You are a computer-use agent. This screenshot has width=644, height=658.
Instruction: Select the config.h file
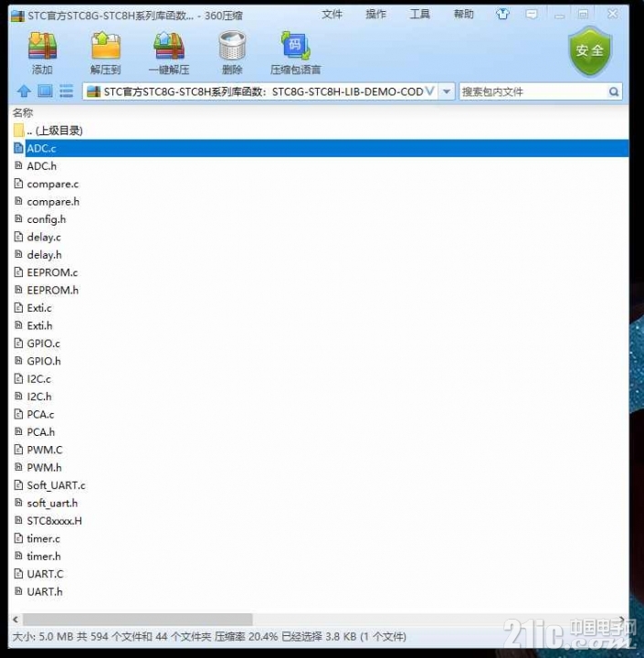click(319, 219)
